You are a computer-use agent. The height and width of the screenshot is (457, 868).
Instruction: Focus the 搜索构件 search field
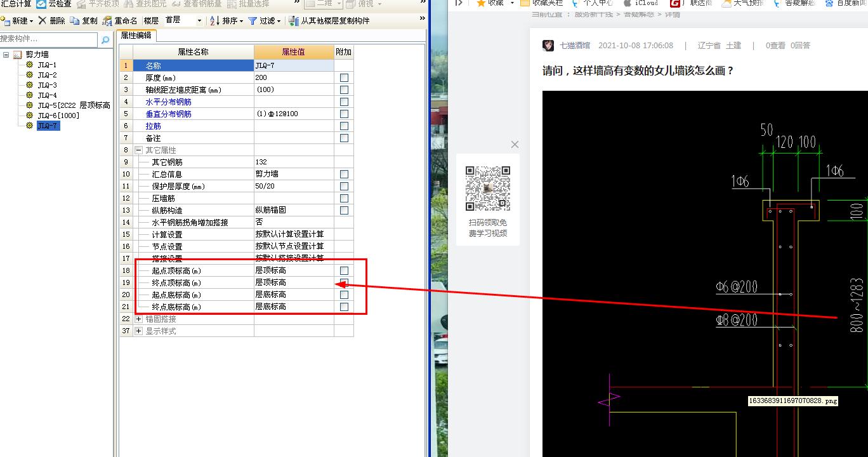(49, 39)
